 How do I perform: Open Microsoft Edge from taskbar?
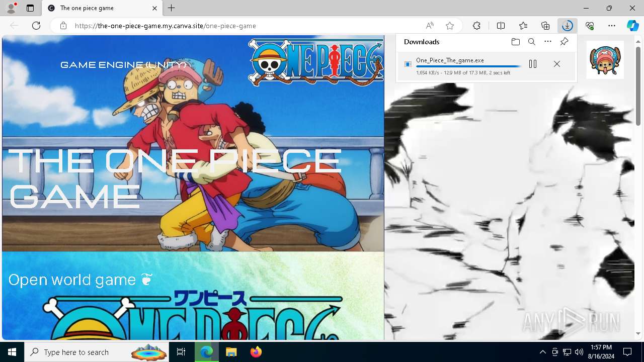206,352
